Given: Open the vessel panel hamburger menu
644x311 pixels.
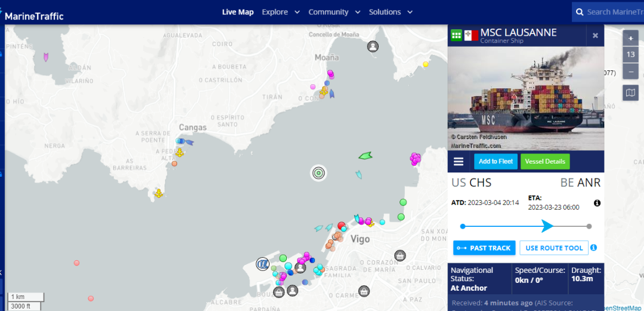Looking at the screenshot, I should 459,161.
